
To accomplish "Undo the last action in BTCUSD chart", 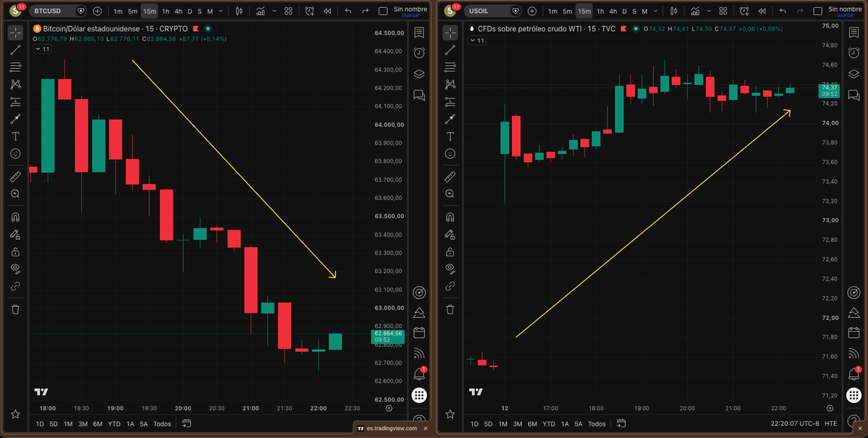I will point(348,11).
